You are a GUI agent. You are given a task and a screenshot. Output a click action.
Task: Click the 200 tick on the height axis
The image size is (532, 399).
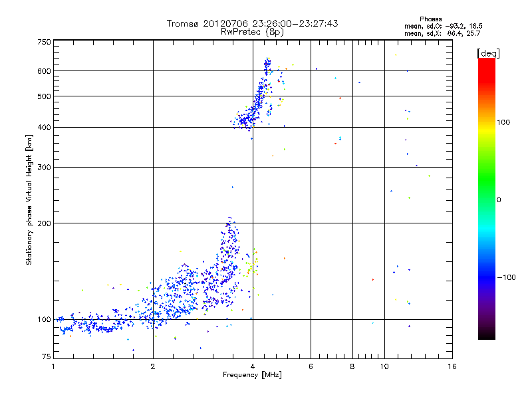(44, 223)
